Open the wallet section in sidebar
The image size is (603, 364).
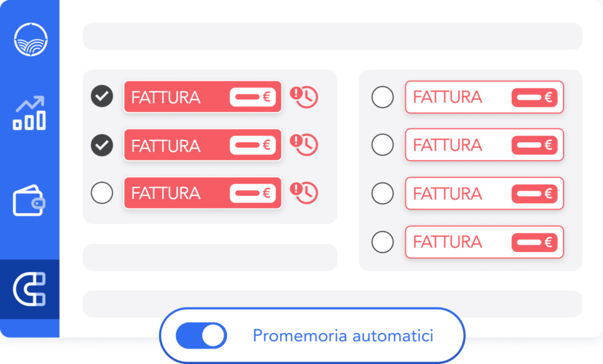coord(29,201)
